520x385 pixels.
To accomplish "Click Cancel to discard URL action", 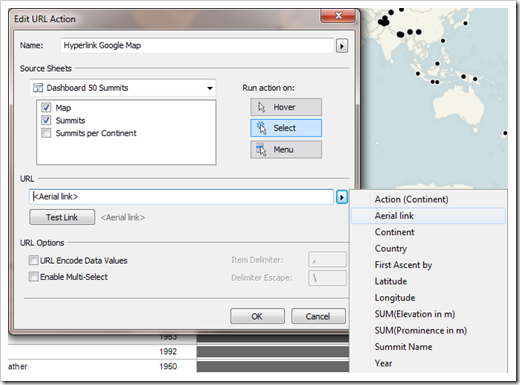I will tap(318, 316).
